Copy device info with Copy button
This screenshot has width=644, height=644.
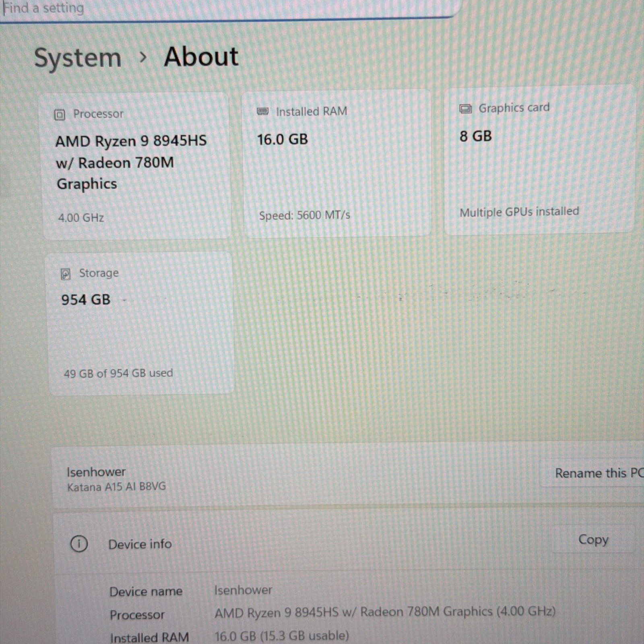[593, 539]
